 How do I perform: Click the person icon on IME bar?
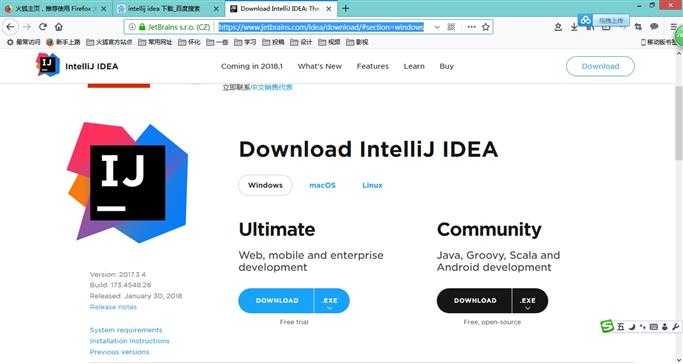(x=665, y=327)
